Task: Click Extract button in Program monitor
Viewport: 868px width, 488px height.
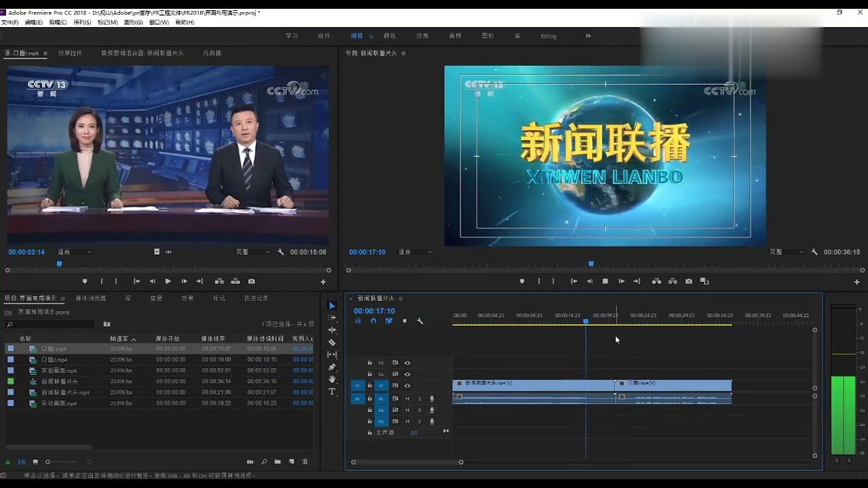Action: tap(673, 281)
